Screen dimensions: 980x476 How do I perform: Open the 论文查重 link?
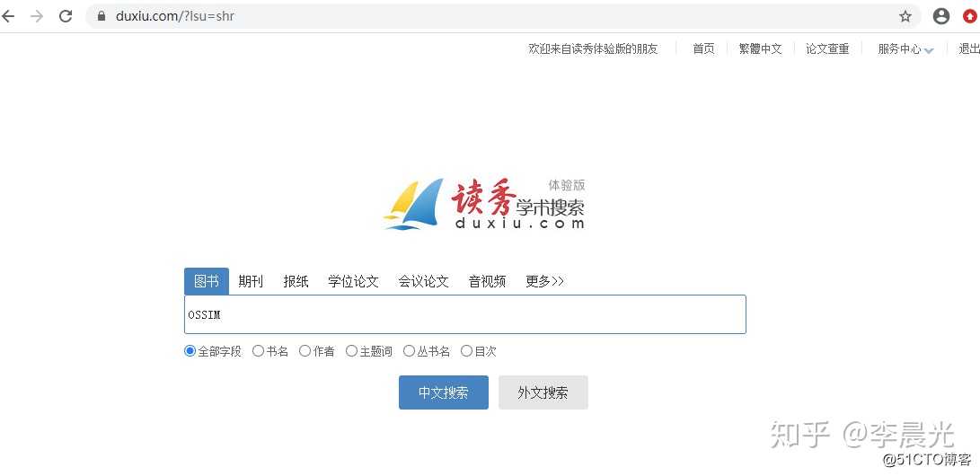pyautogui.click(x=827, y=48)
